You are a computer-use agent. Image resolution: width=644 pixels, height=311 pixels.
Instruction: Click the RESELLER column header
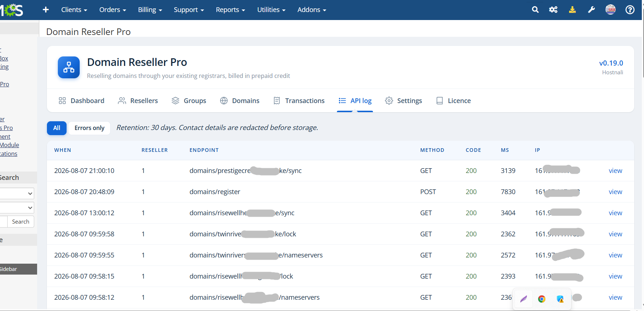[x=155, y=150]
